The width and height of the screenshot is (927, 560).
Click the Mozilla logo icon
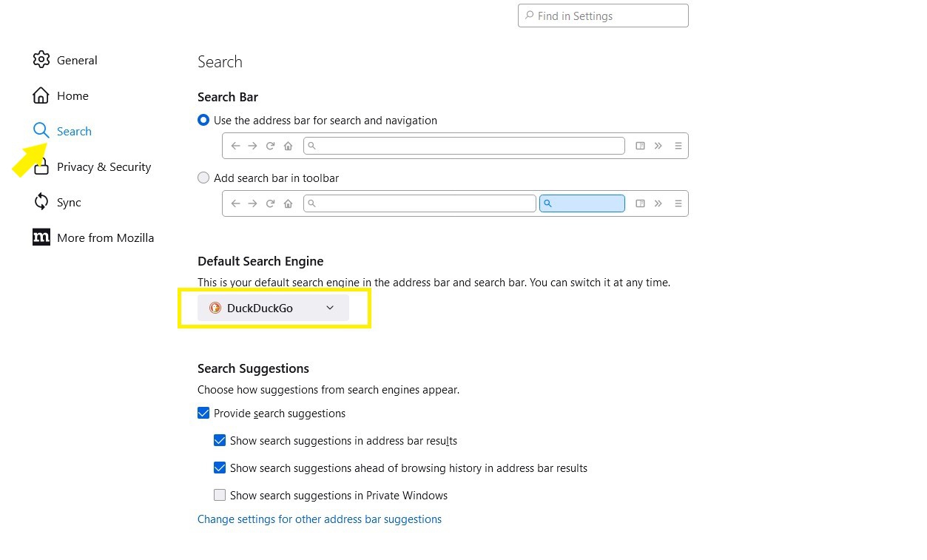click(x=41, y=237)
